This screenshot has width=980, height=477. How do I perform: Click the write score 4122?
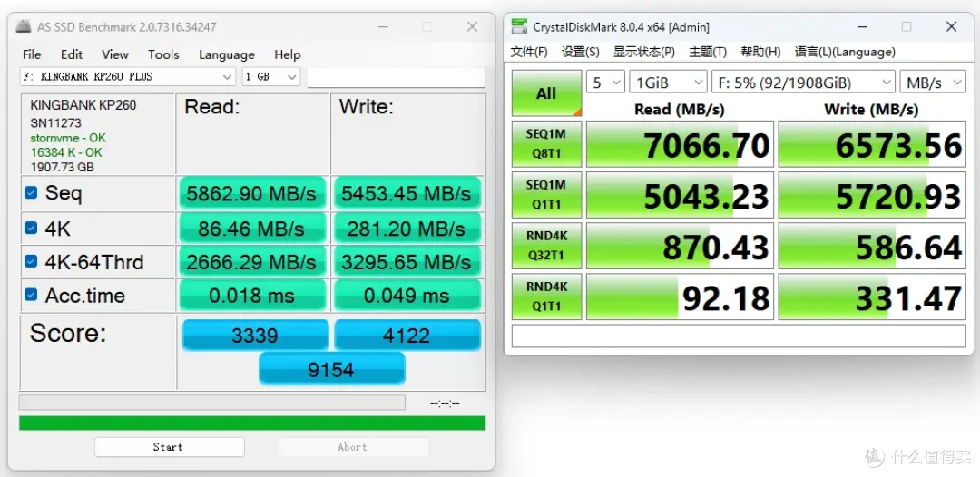tap(407, 336)
